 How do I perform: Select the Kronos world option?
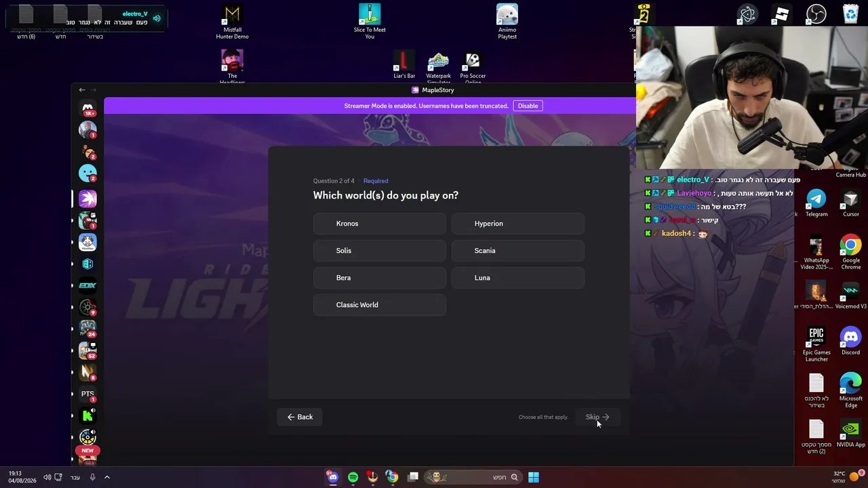(x=380, y=224)
